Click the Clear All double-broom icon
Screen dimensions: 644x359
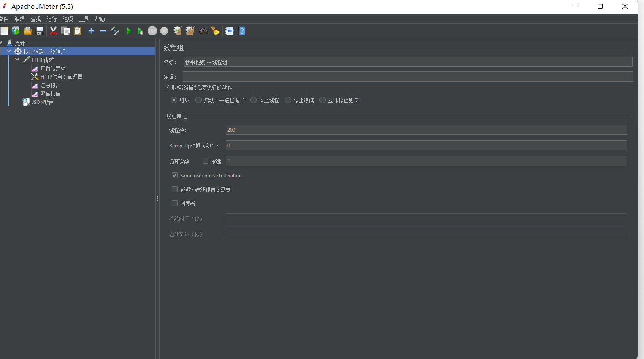(x=190, y=31)
